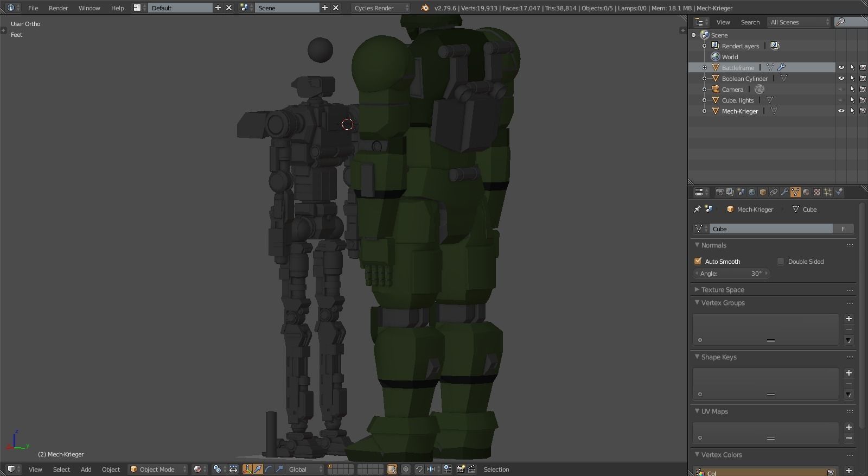
Task: Add a new vertex group with plus
Action: [x=849, y=319]
